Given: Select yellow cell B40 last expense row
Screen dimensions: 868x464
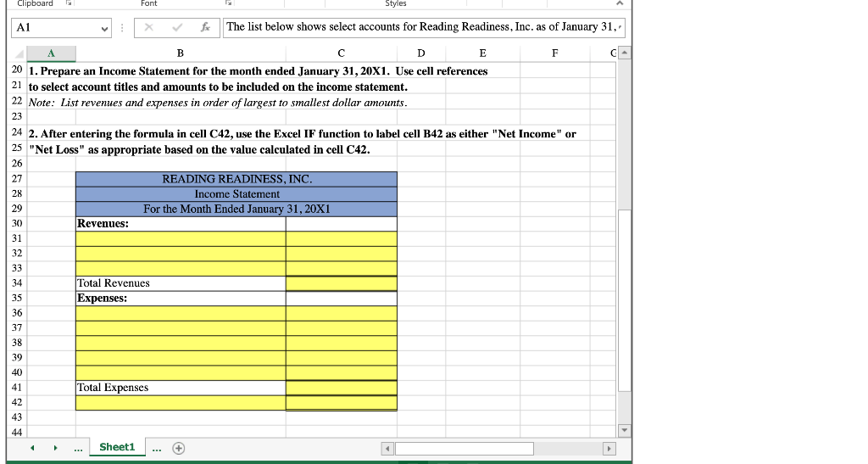Looking at the screenshot, I should coord(181,372).
